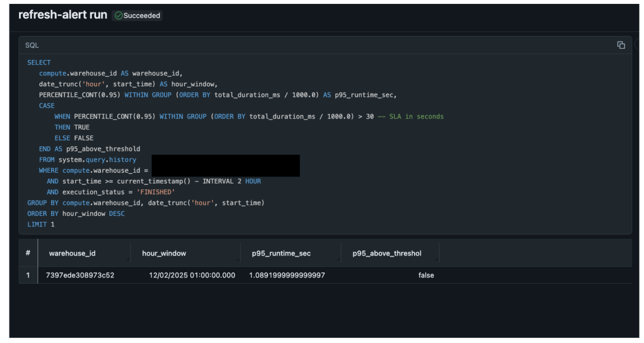The image size is (644, 343).
Task: Click the copy SQL icon
Action: click(x=621, y=45)
